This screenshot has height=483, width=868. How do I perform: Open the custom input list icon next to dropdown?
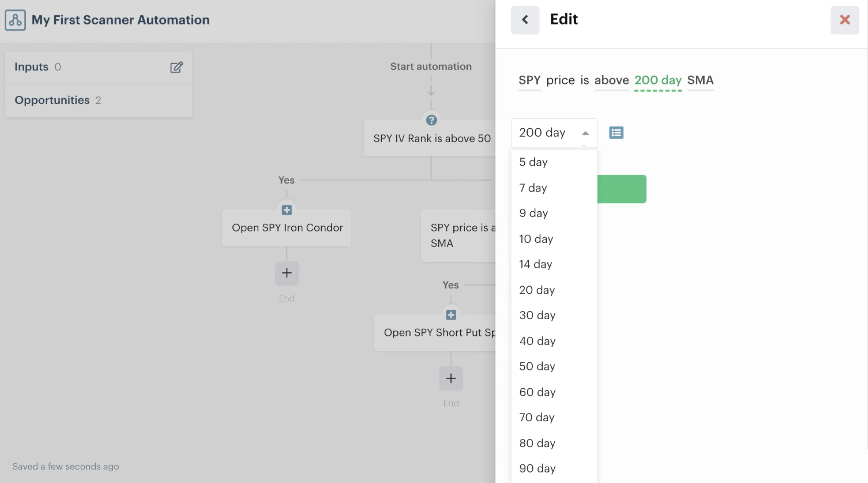(616, 133)
